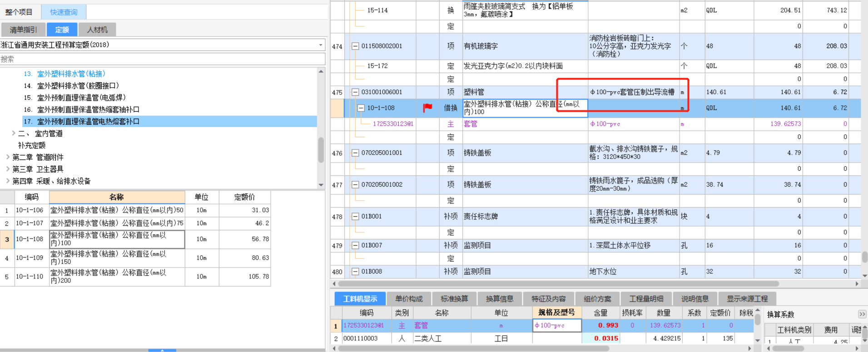Viewport: 868px width, 352px height.
Task: Click the feature cell φ100-pvc套管压制出导流槽
Action: click(634, 92)
